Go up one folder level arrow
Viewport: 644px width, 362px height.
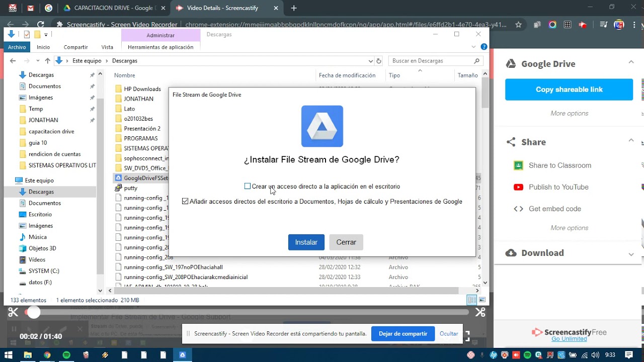(x=47, y=61)
